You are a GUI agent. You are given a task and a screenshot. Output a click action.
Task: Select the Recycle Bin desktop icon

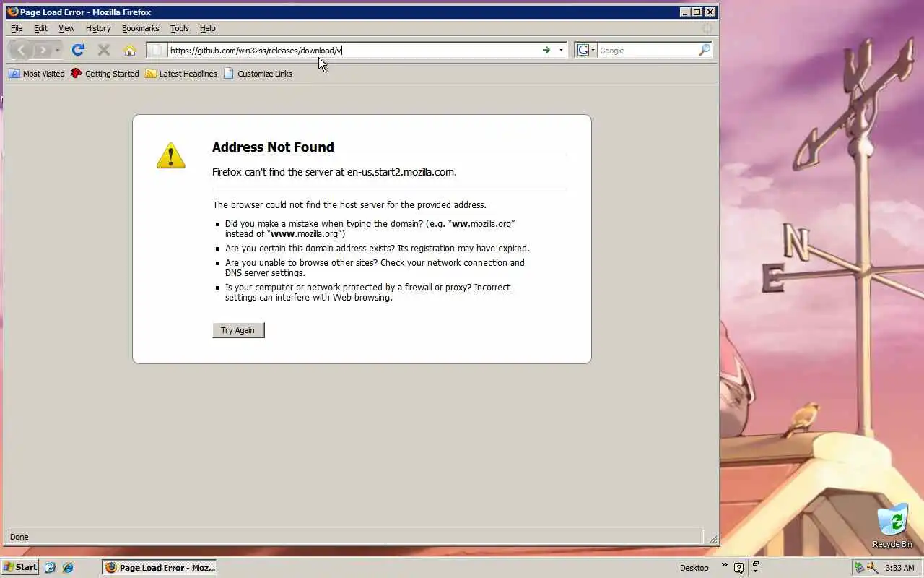(892, 526)
